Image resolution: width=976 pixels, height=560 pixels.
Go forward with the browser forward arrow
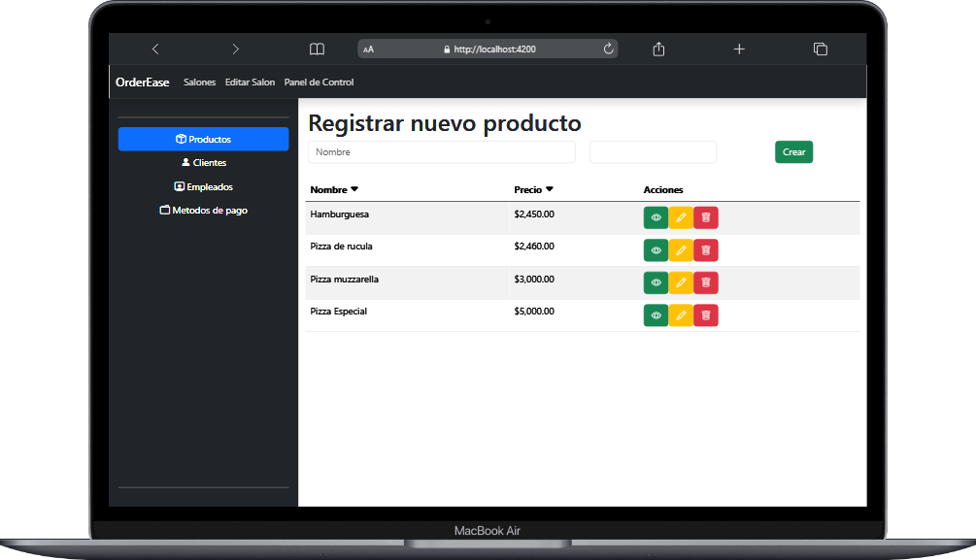tap(235, 49)
